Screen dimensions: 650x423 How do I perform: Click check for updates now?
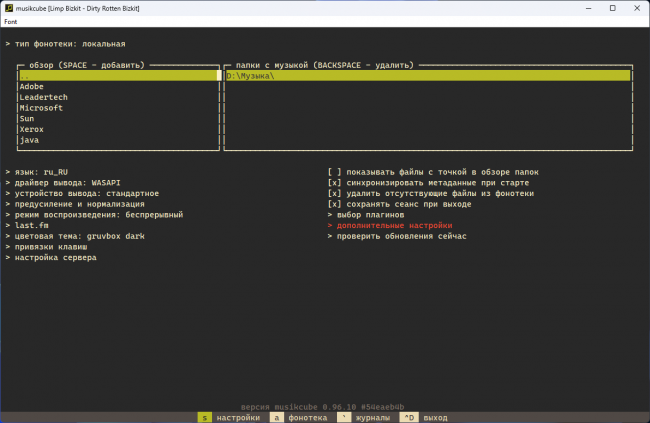pyautogui.click(x=397, y=236)
